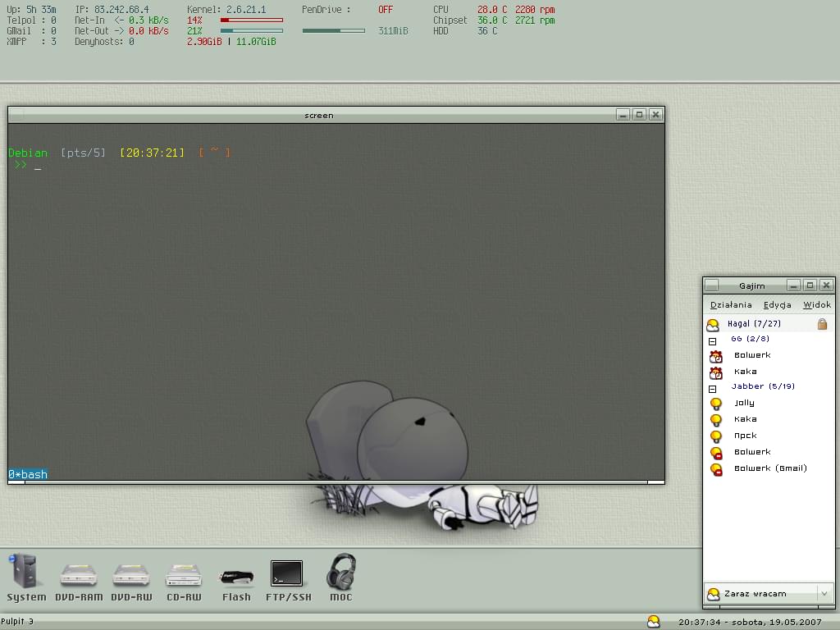Viewport: 840px width, 630px height.
Task: Minimize the Gajim window
Action: click(x=793, y=285)
